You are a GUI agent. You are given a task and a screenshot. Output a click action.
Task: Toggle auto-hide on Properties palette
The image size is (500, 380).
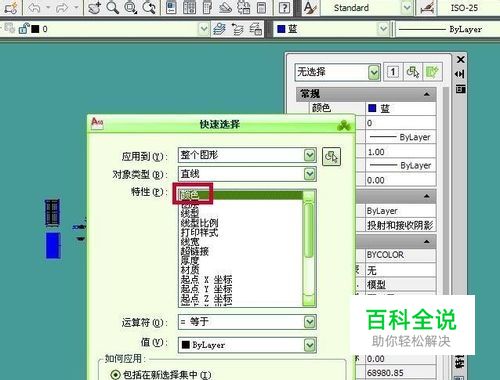click(x=460, y=74)
